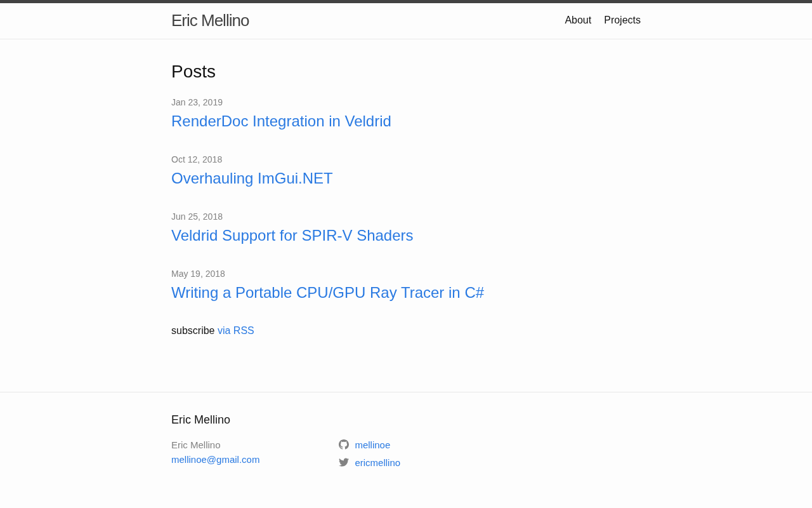Open the ericmellino Twitter profile link
Image resolution: width=812 pixels, height=508 pixels.
[x=377, y=463]
